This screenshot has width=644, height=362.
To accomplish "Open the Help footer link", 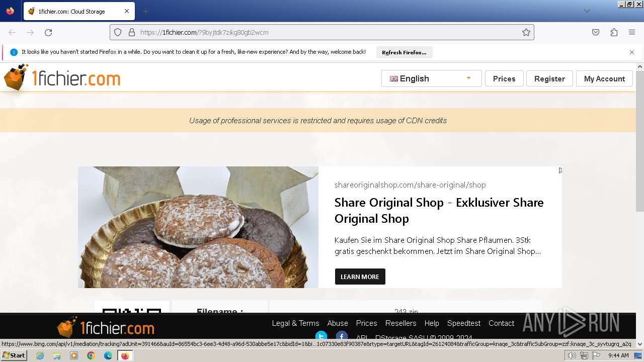I will pyautogui.click(x=432, y=323).
